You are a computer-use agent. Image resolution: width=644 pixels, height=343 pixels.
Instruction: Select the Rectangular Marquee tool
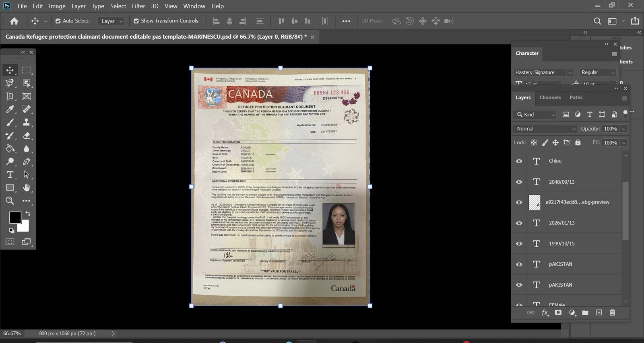pyautogui.click(x=27, y=70)
